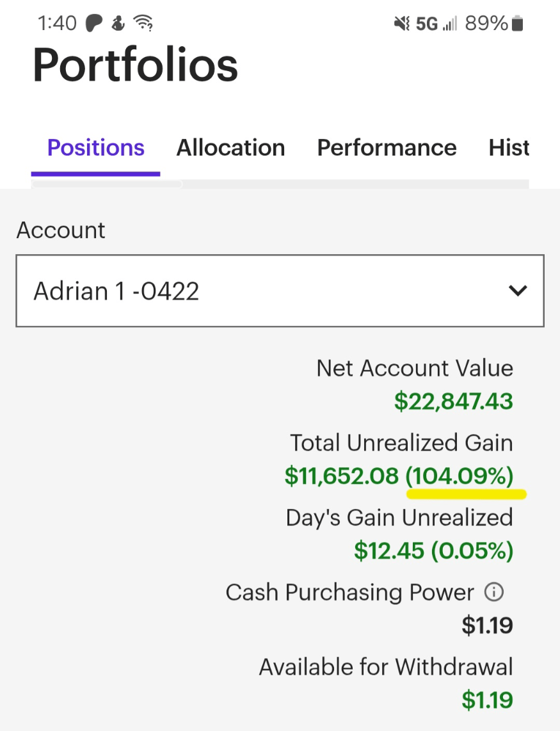
Task: Tap the Cash Purchasing Power info icon
Action: pyautogui.click(x=494, y=592)
